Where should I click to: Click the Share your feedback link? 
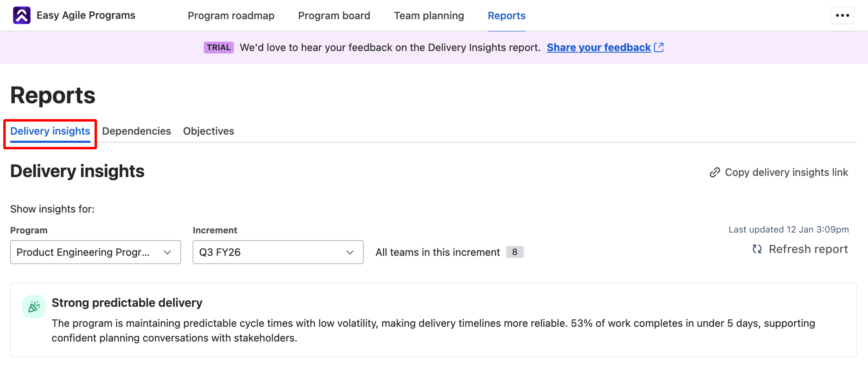tap(599, 47)
